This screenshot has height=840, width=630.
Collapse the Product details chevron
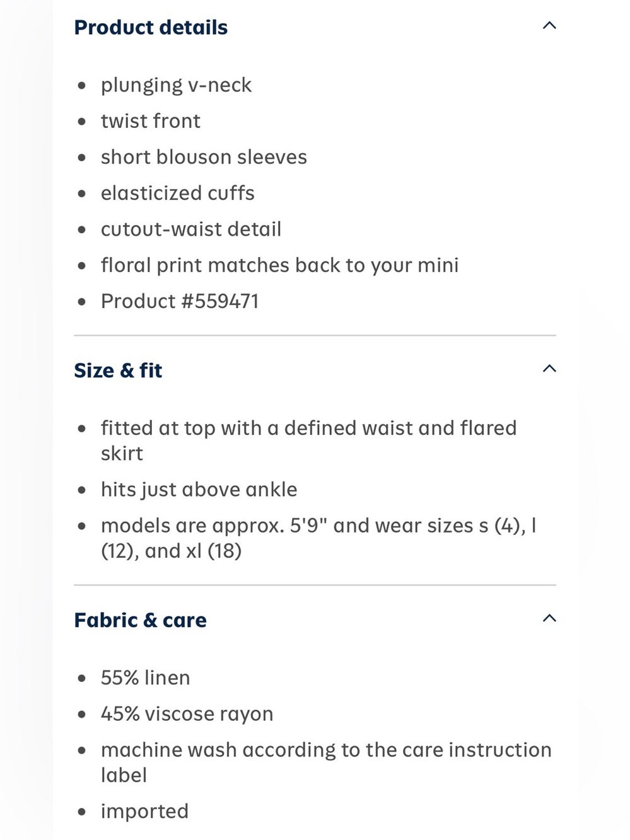549,26
